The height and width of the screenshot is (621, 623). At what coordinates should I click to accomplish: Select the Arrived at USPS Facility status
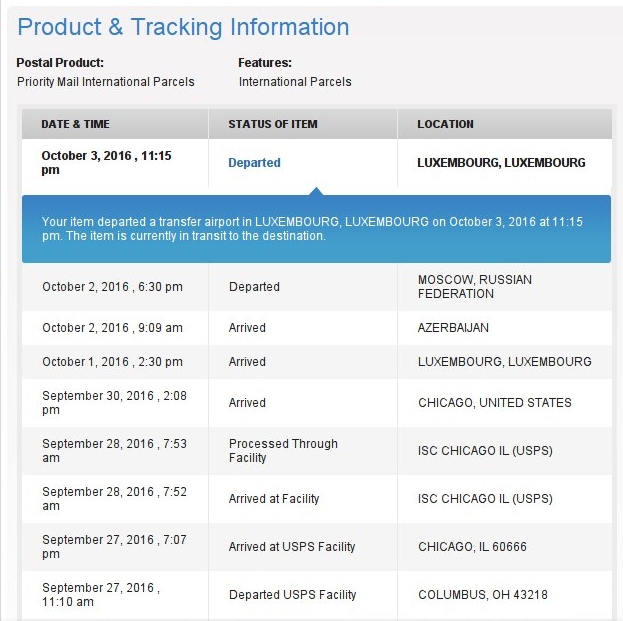[x=292, y=547]
